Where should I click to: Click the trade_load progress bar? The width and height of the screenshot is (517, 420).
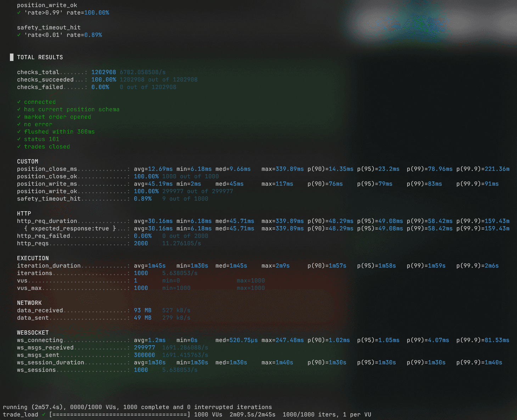pyautogui.click(x=120, y=415)
